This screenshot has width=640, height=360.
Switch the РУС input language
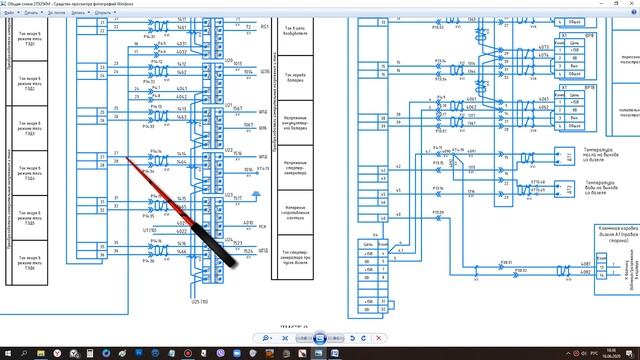coord(594,353)
